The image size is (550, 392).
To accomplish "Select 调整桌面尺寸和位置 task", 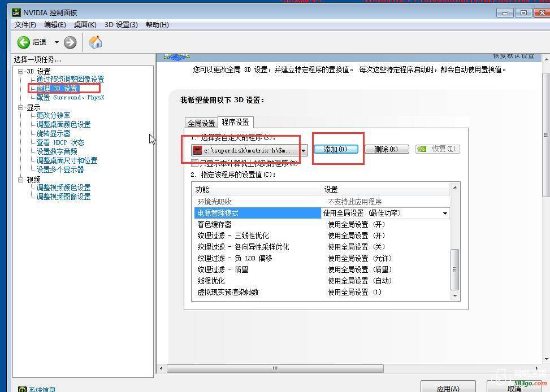I will [x=67, y=160].
